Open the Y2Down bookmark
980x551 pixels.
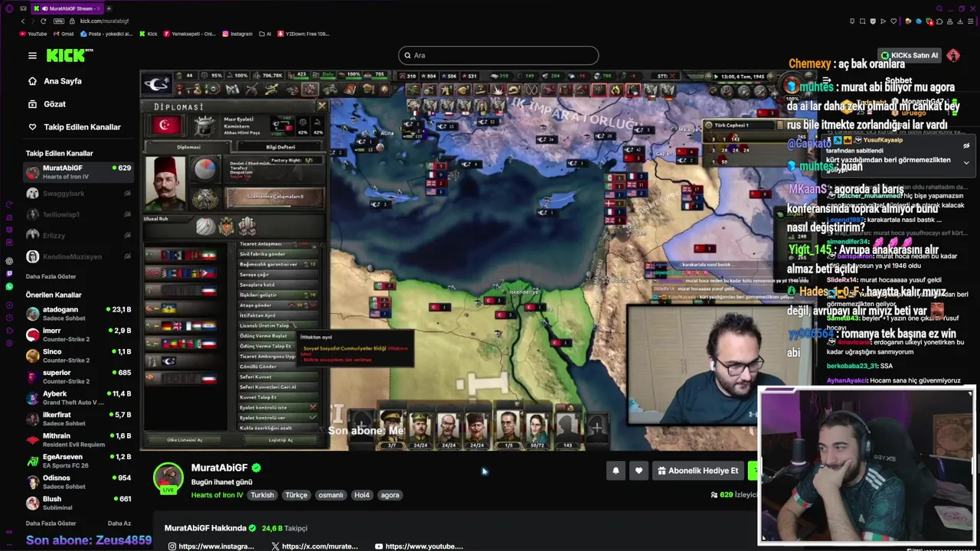303,34
